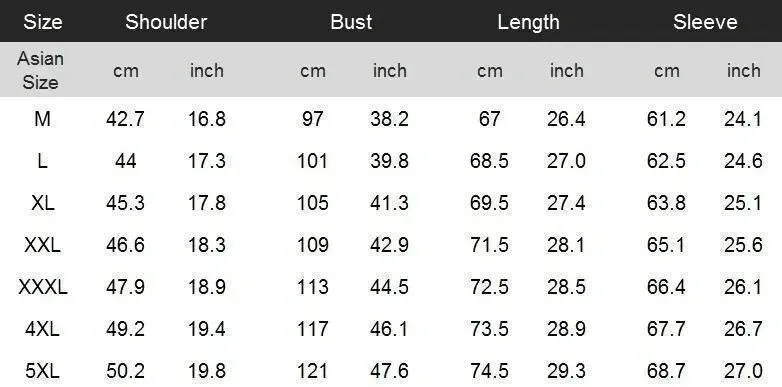Click the 113 bust cm value

click(313, 287)
